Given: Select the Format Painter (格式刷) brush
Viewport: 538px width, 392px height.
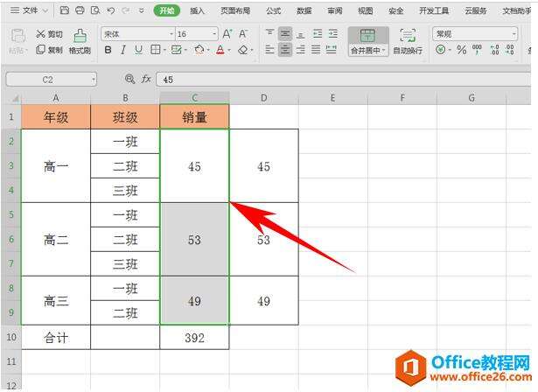Looking at the screenshot, I should pyautogui.click(x=80, y=41).
